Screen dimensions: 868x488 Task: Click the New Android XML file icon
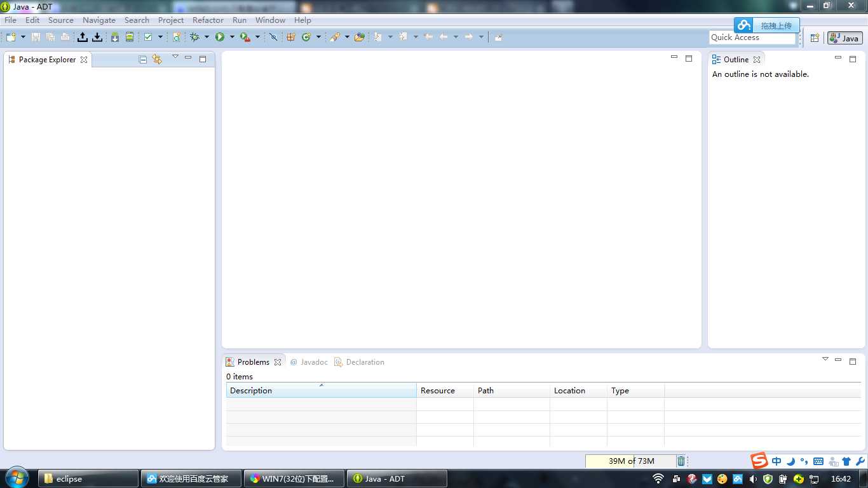point(177,37)
